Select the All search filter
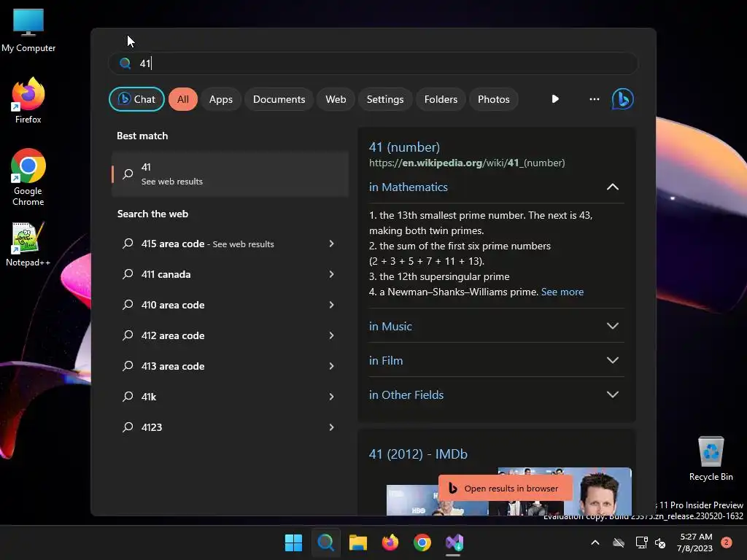The height and width of the screenshot is (560, 747). [x=183, y=99]
